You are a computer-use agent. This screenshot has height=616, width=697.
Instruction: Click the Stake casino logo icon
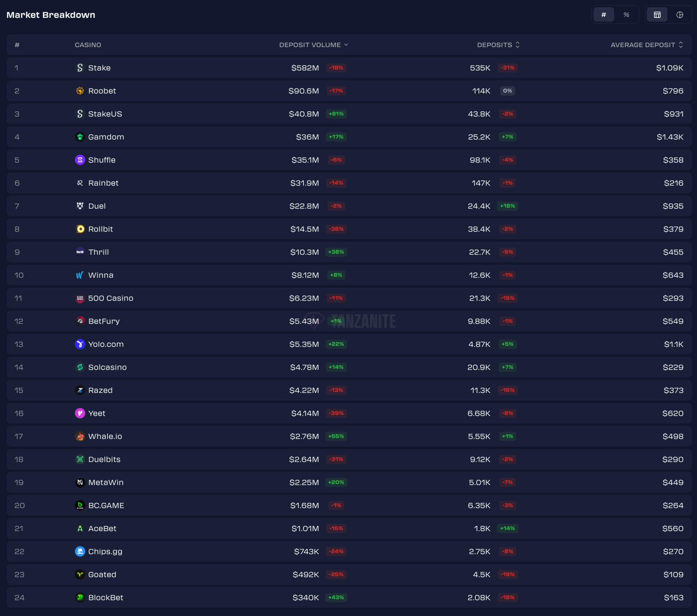pos(80,68)
